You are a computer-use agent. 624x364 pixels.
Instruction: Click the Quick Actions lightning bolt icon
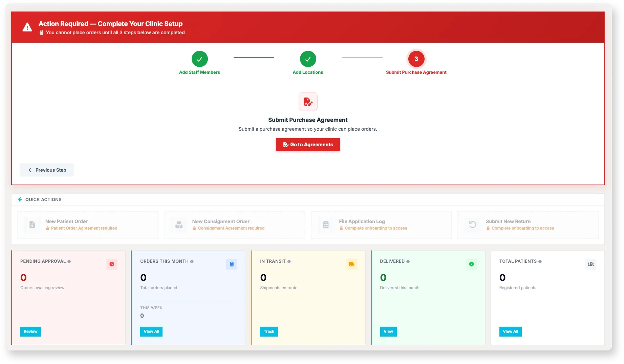tap(20, 199)
